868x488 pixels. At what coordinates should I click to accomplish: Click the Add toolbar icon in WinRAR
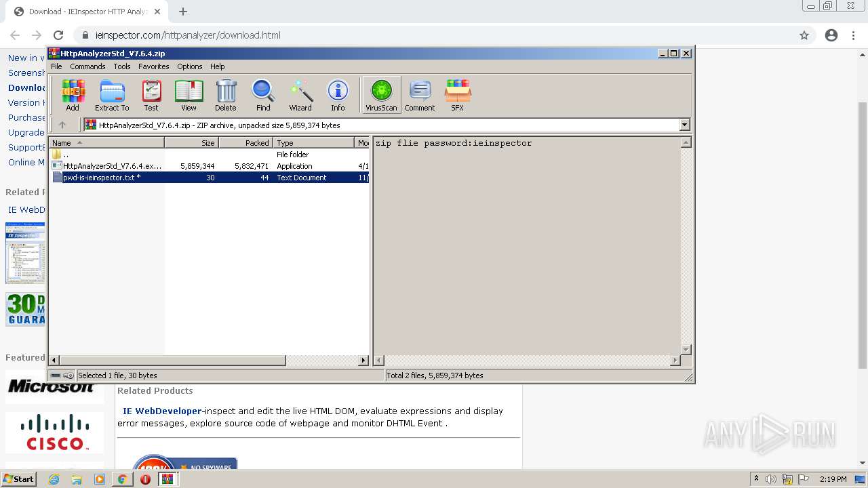tap(73, 95)
